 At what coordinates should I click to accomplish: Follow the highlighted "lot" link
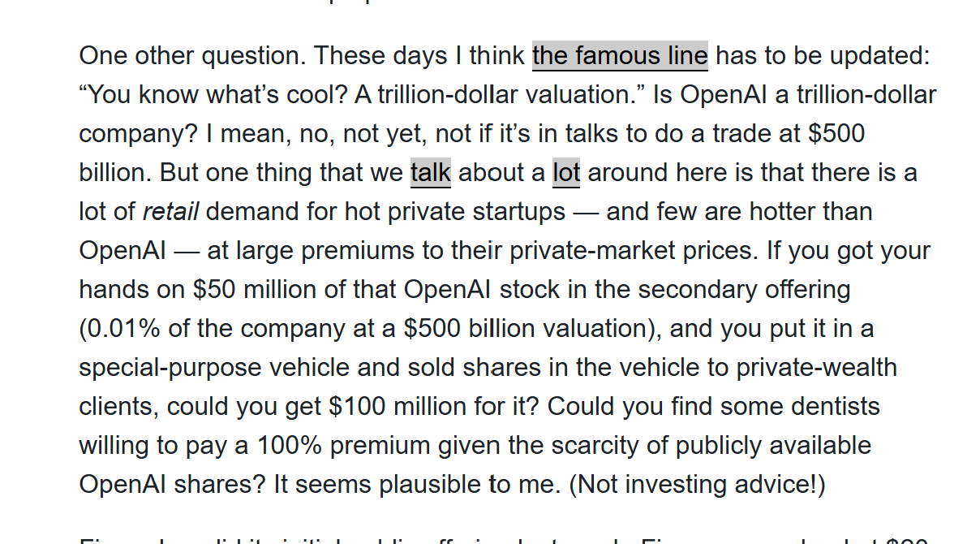click(565, 173)
